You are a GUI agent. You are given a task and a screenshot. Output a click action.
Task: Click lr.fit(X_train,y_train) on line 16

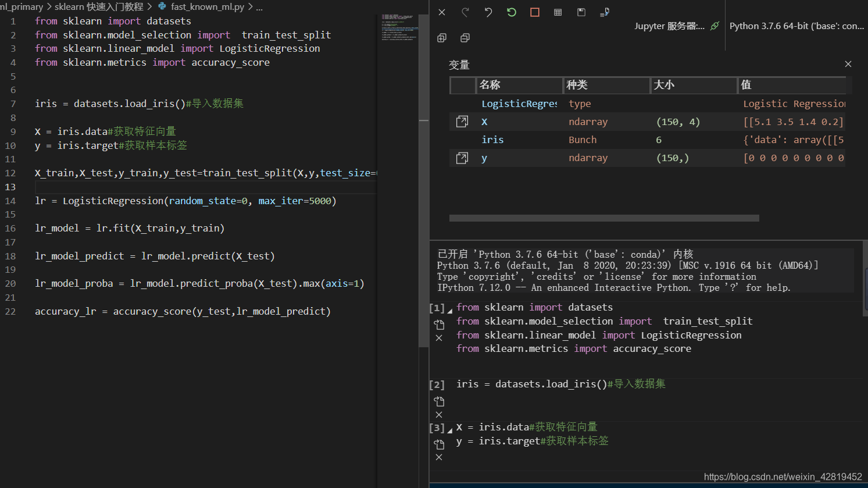[160, 228]
